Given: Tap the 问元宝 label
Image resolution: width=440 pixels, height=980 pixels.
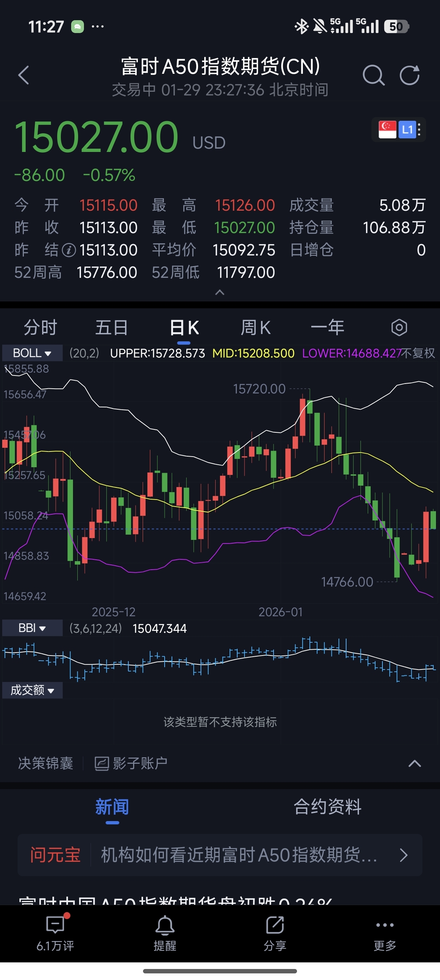Looking at the screenshot, I should coord(55,855).
